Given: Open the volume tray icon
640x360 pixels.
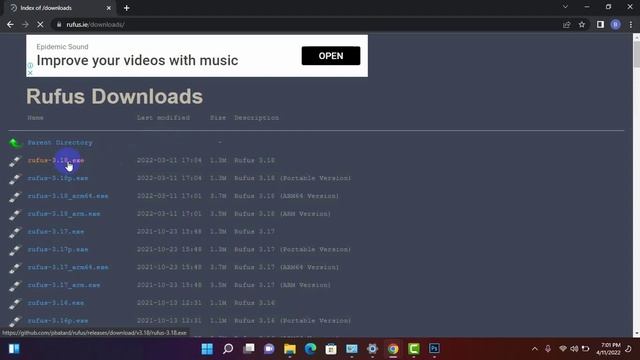Looking at the screenshot, I should 574,349.
